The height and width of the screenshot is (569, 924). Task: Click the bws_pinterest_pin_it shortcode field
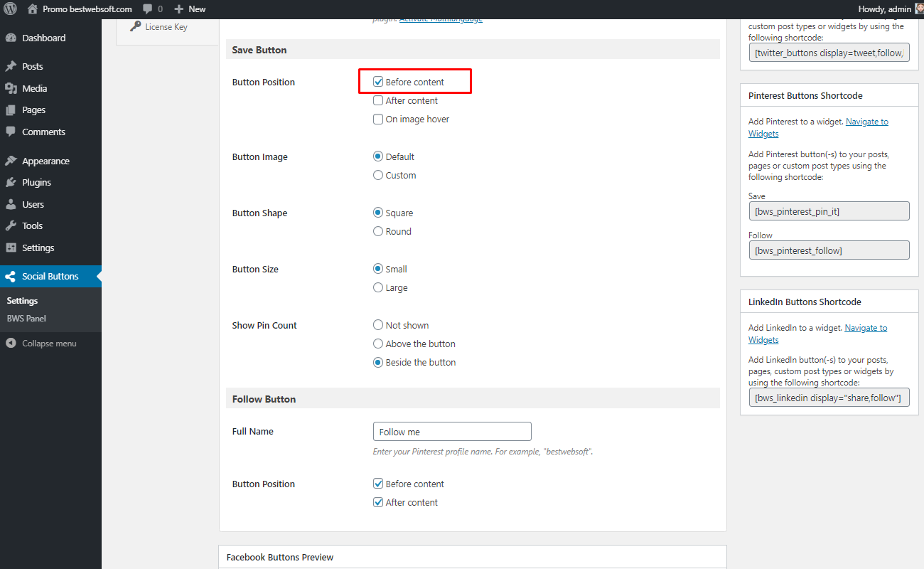coord(829,211)
